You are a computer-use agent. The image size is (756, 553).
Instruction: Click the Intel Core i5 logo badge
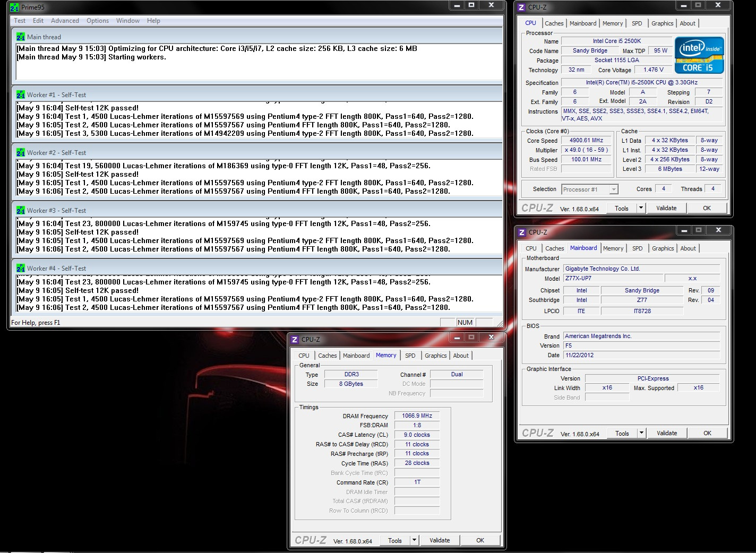[x=699, y=55]
